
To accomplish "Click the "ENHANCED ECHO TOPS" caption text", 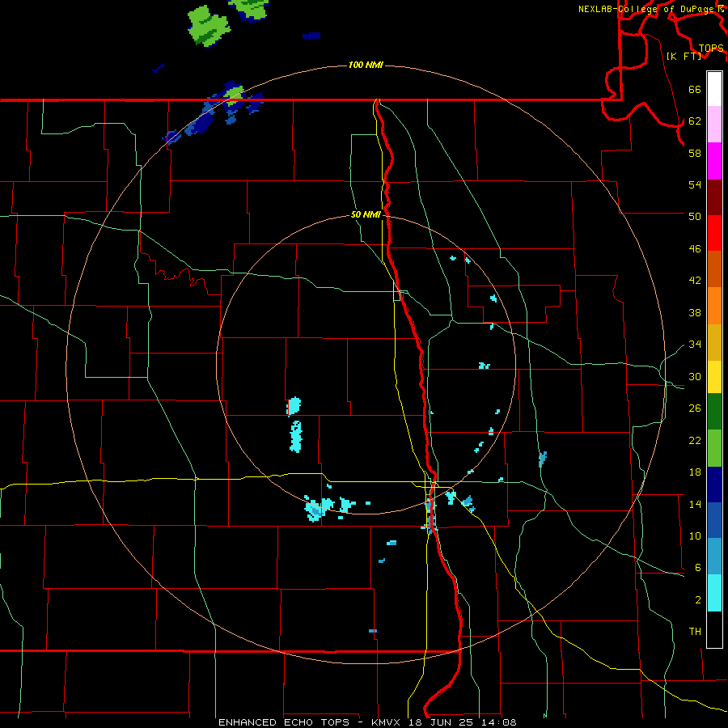I will 284,722.
